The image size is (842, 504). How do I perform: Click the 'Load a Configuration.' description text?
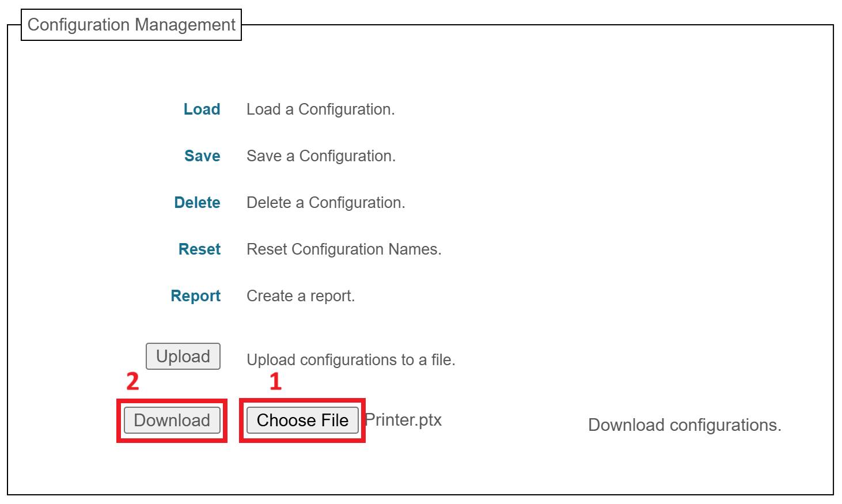[321, 109]
